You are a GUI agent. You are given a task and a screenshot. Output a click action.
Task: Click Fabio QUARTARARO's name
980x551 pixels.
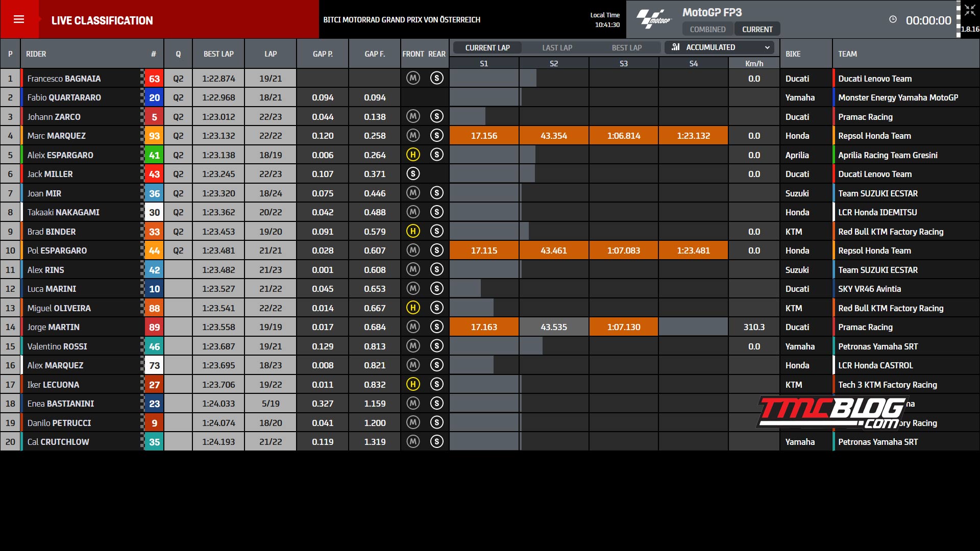coord(64,97)
